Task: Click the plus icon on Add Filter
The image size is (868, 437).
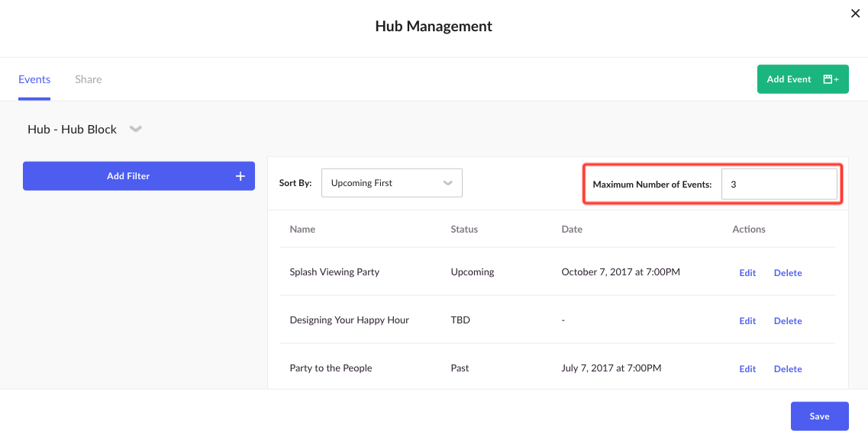Action: coord(240,176)
